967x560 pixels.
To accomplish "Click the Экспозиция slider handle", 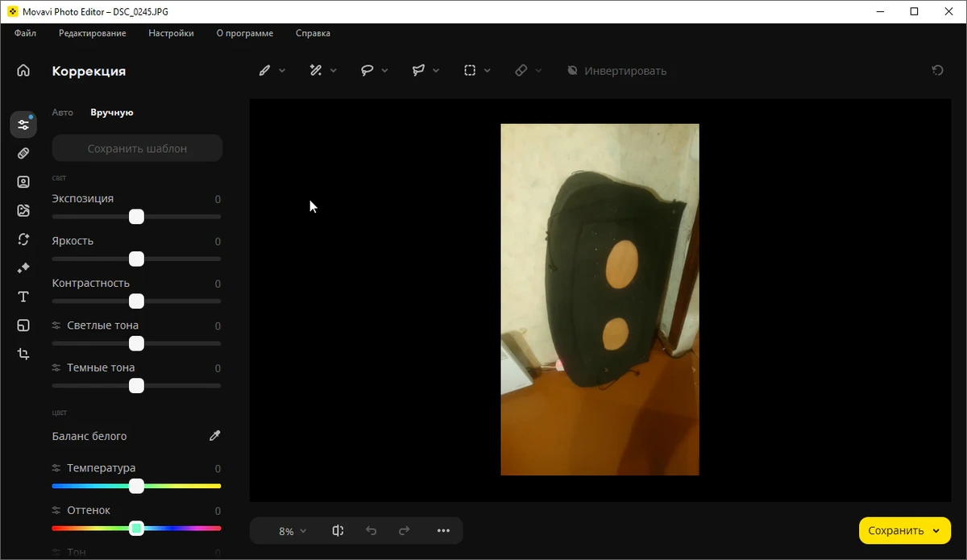I will pyautogui.click(x=136, y=217).
